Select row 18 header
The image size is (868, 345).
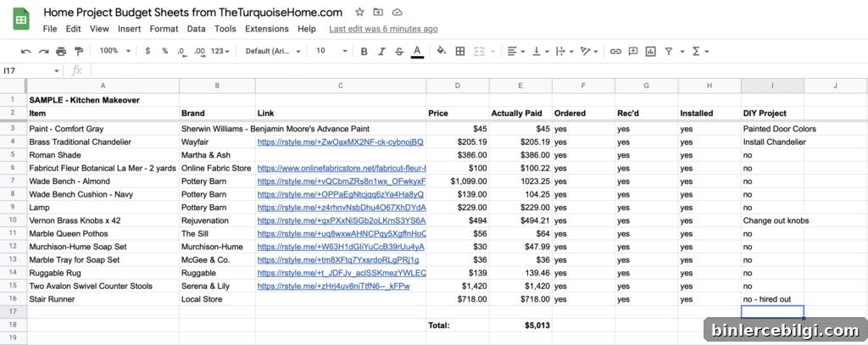click(13, 325)
